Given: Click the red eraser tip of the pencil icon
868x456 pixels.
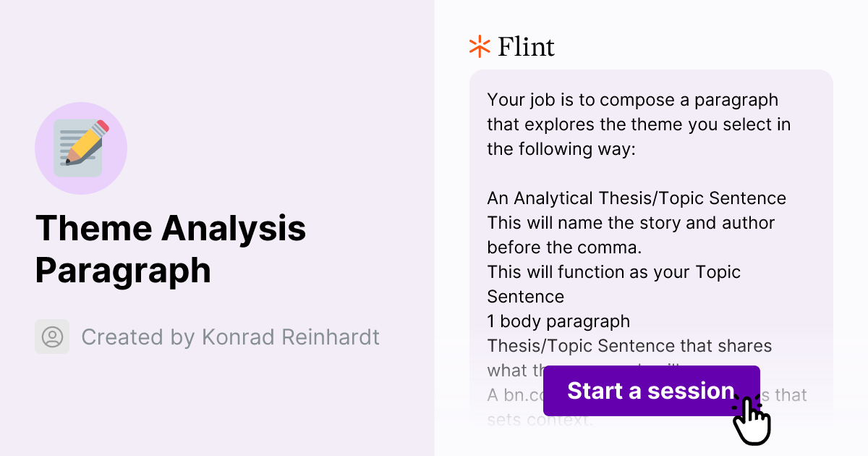Looking at the screenshot, I should click(101, 124).
